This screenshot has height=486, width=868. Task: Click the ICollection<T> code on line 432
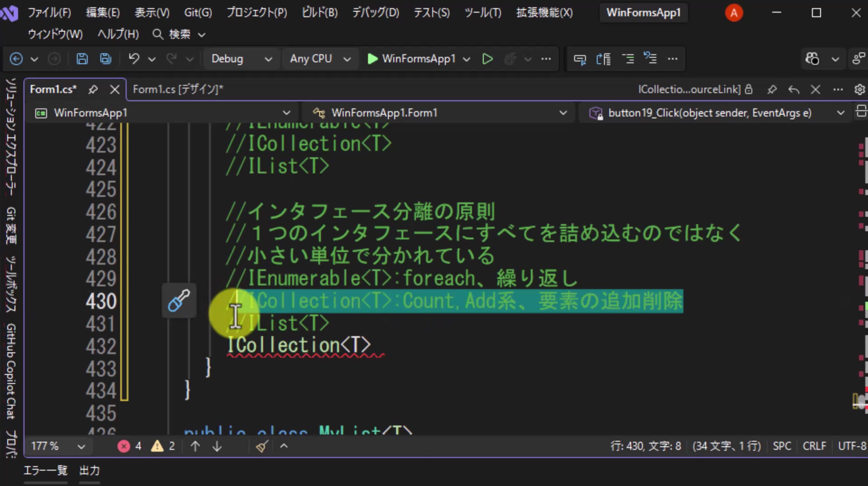tap(299, 346)
